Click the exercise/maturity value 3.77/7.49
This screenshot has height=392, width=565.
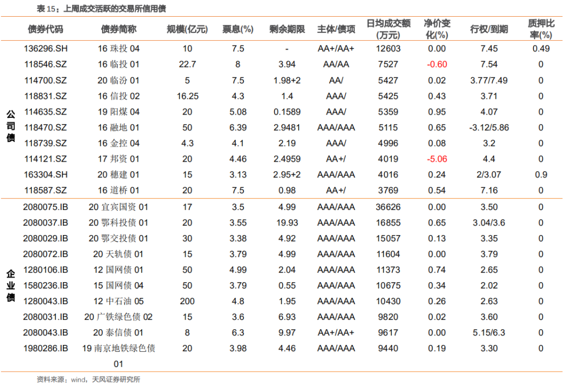pyautogui.click(x=489, y=81)
